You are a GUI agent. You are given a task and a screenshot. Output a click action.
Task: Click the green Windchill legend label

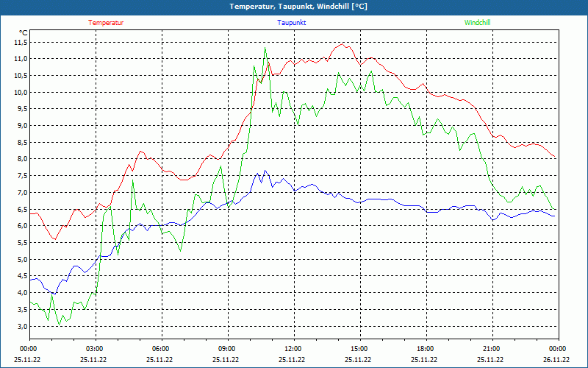[477, 23]
